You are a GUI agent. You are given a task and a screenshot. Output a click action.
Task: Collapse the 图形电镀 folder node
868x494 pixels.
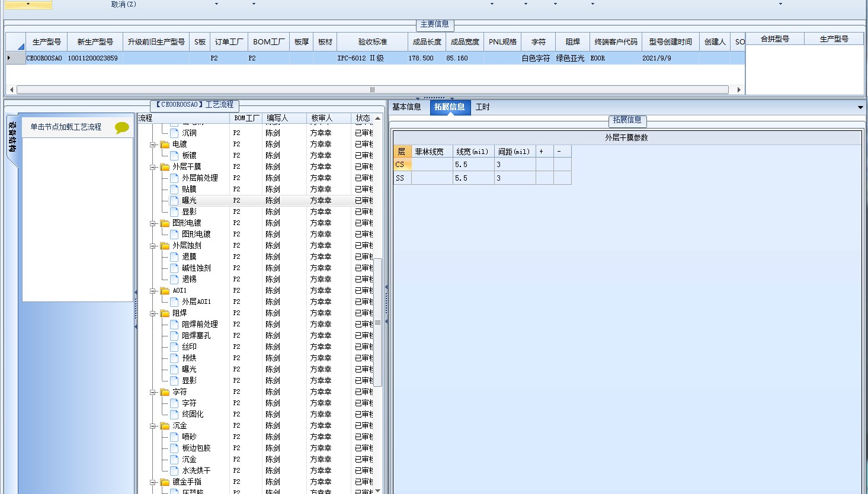(153, 223)
